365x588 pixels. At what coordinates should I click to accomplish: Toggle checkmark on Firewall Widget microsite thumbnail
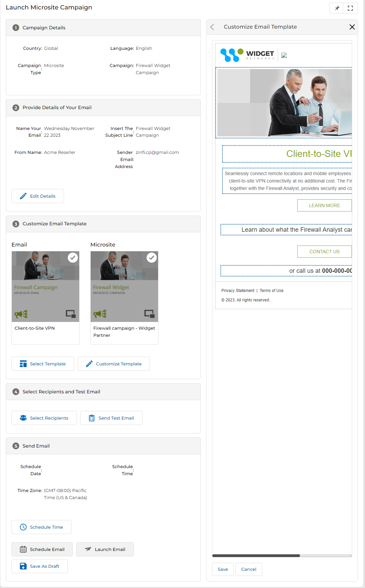coord(152,258)
